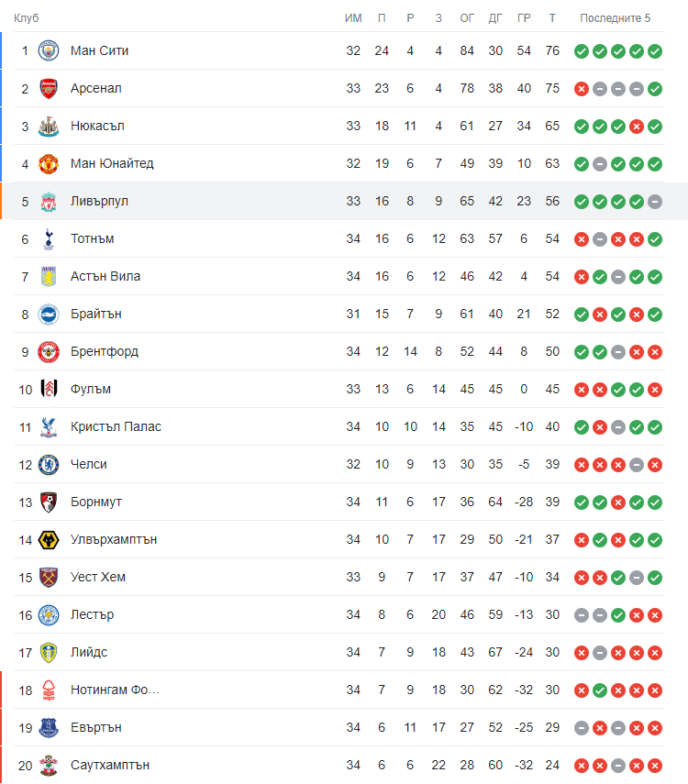Click the Southampton club crest icon
This screenshot has width=688, height=784.
click(x=49, y=766)
